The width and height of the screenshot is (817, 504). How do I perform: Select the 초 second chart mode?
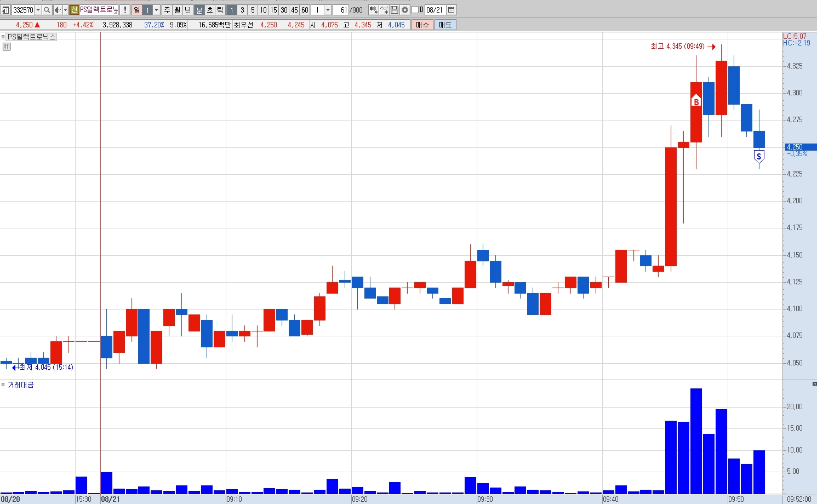210,10
